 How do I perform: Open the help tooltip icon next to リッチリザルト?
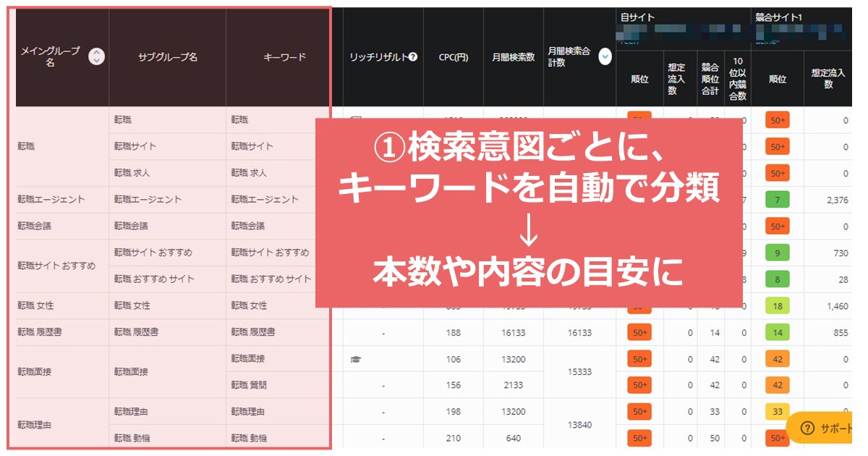(x=413, y=57)
